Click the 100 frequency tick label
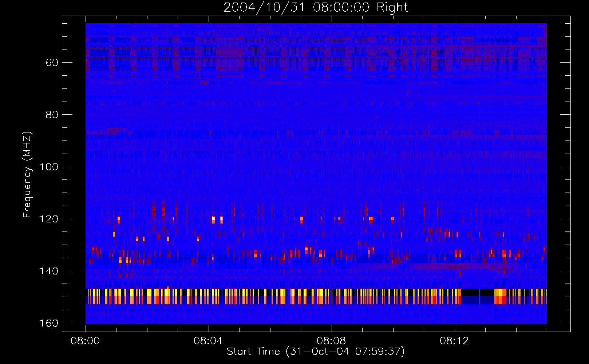 49,167
